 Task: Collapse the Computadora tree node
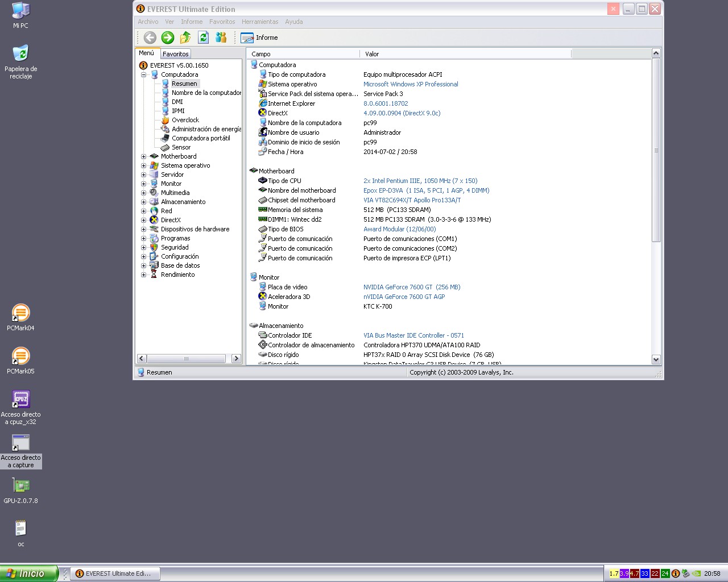pyautogui.click(x=144, y=74)
